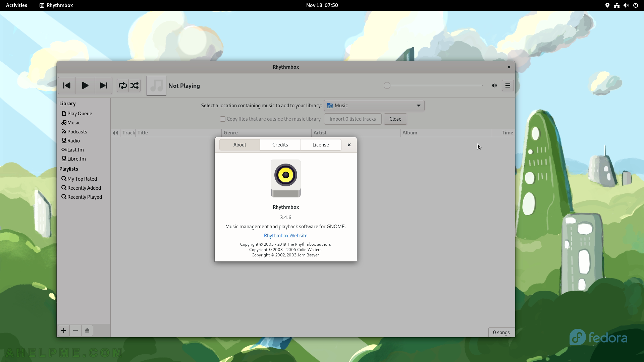644x362 pixels.
Task: Skip to the Next track
Action: coord(104,85)
